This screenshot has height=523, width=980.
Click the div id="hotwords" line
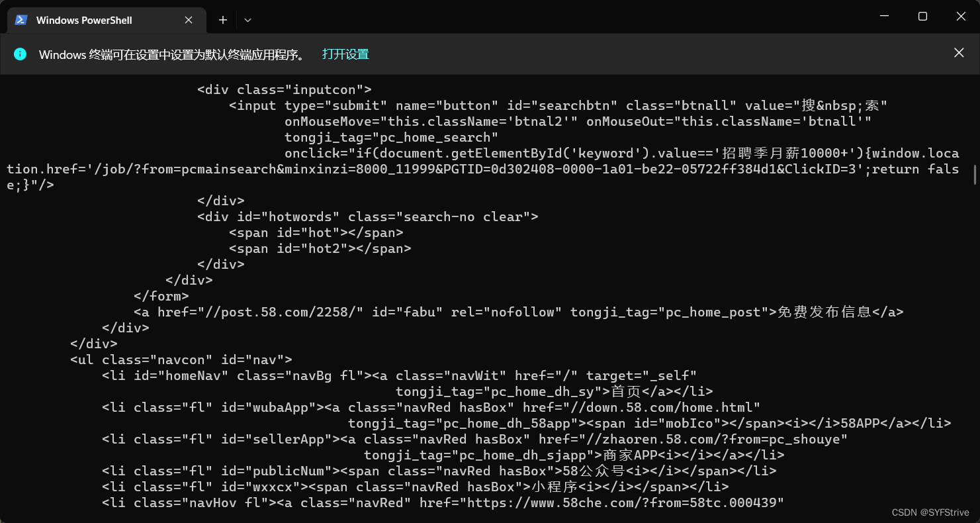click(x=368, y=216)
